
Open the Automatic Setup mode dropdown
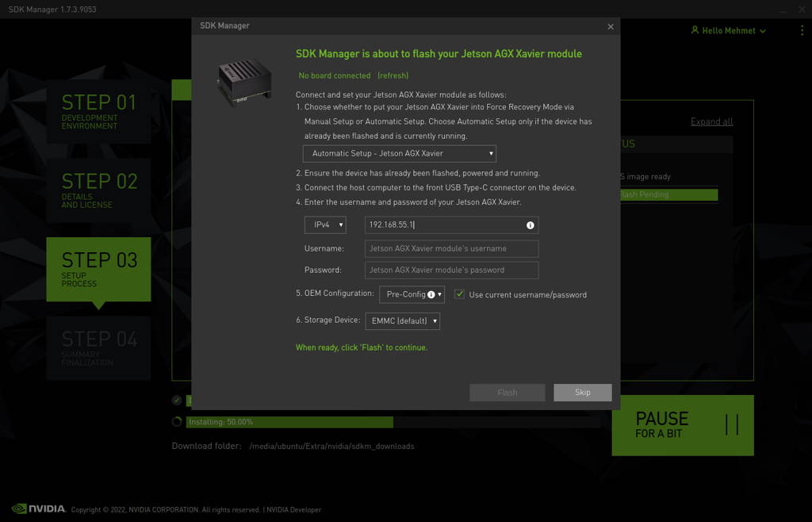click(400, 154)
